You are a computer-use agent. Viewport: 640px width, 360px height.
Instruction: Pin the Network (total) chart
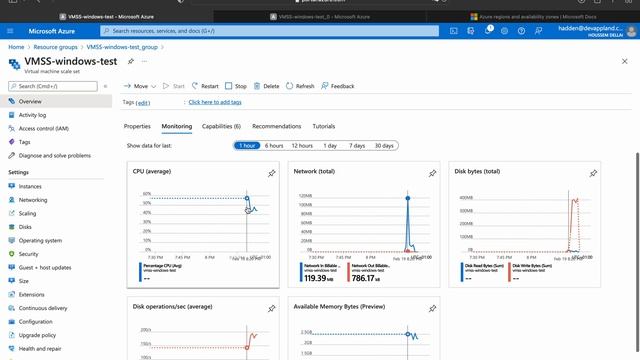(x=432, y=173)
